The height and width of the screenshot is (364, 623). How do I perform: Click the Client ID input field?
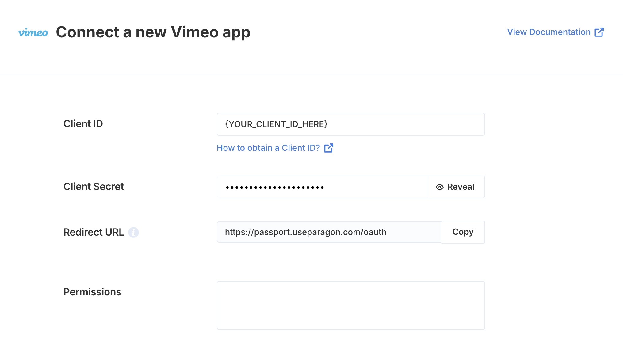point(351,124)
